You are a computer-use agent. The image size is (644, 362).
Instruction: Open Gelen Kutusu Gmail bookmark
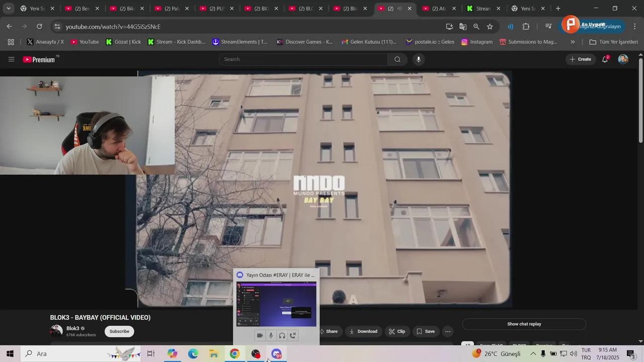(x=369, y=42)
